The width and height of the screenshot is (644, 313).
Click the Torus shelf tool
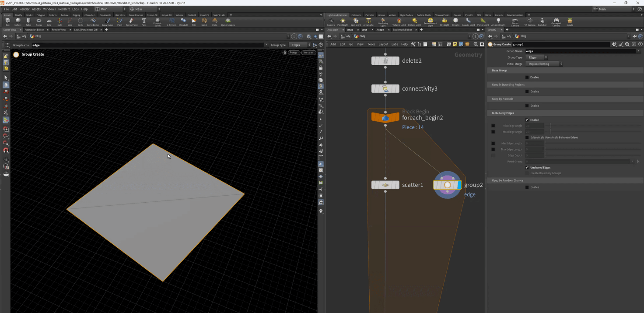pyautogui.click(x=39, y=21)
